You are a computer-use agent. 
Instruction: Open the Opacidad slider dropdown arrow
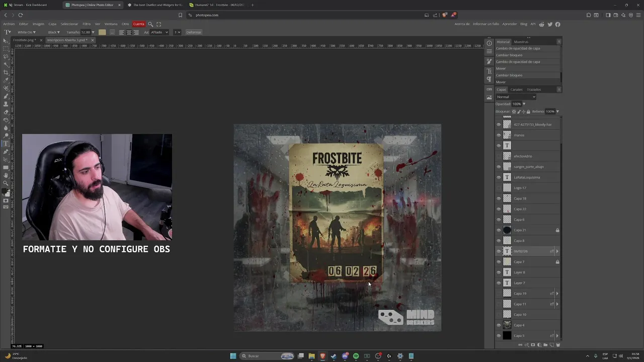point(524,104)
